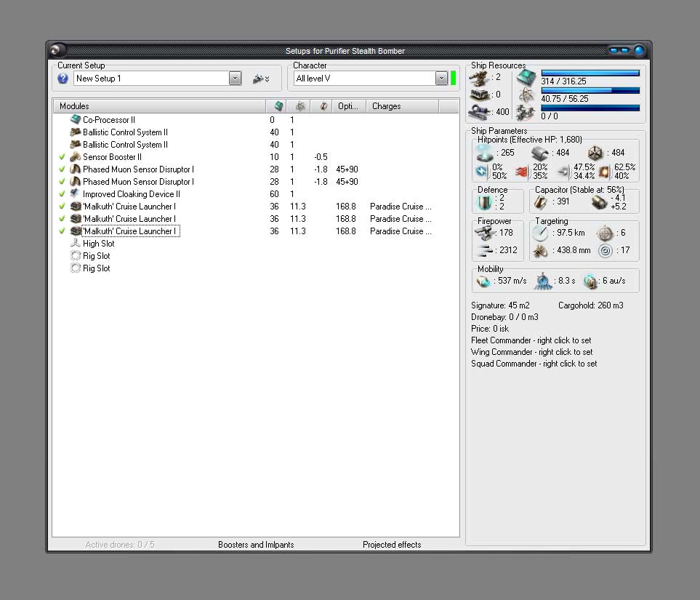Click the powergrid icon in Ship Resources
The image size is (700, 600).
tap(527, 95)
